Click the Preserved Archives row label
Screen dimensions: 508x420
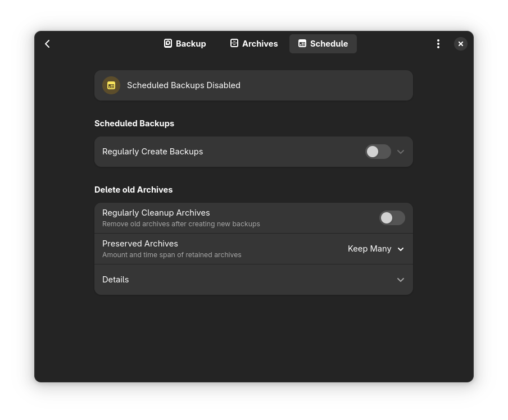(140, 244)
